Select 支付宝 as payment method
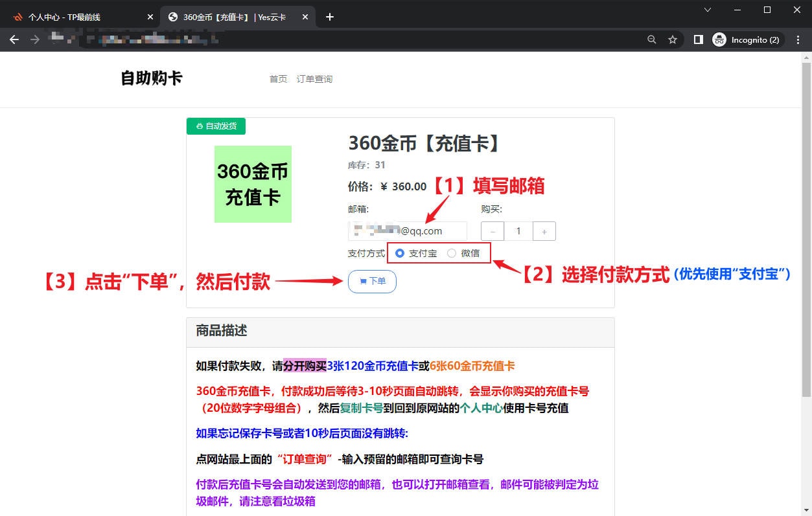 [x=400, y=253]
